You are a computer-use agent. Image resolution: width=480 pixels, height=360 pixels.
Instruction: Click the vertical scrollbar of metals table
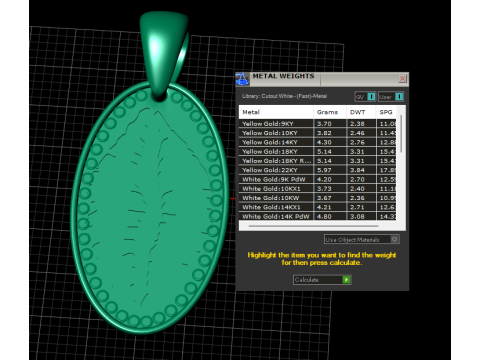tap(401, 133)
